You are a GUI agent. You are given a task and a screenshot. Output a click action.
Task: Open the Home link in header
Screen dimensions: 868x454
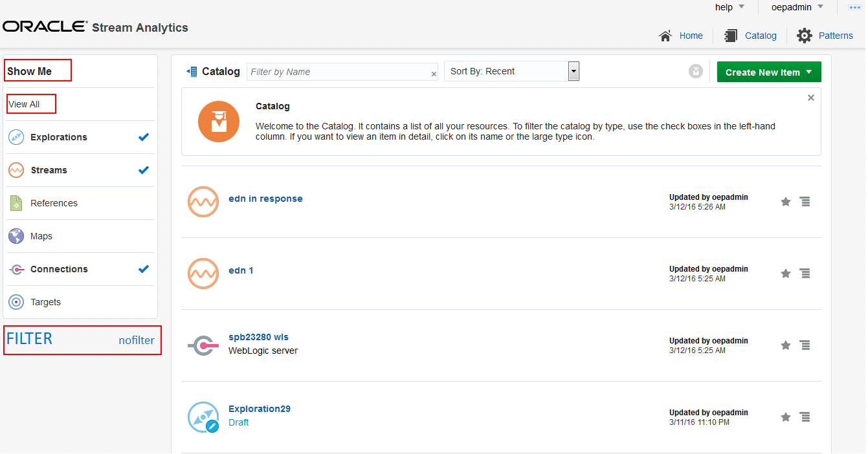tap(691, 36)
